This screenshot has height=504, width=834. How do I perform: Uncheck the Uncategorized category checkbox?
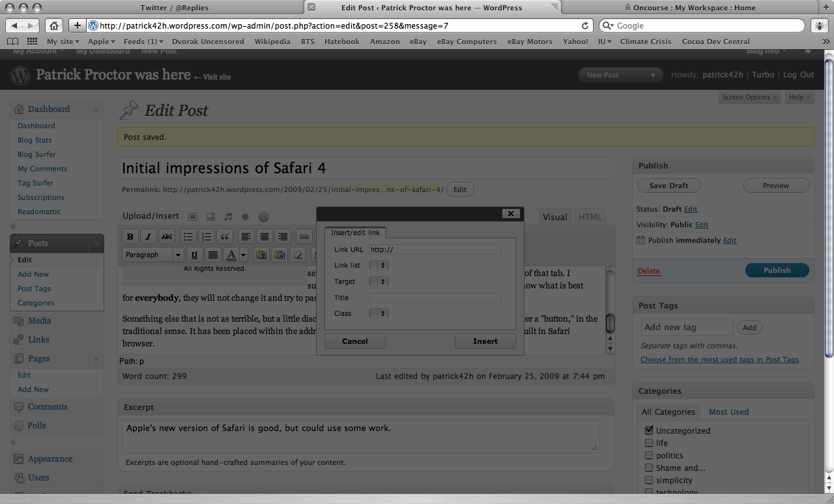[649, 430]
